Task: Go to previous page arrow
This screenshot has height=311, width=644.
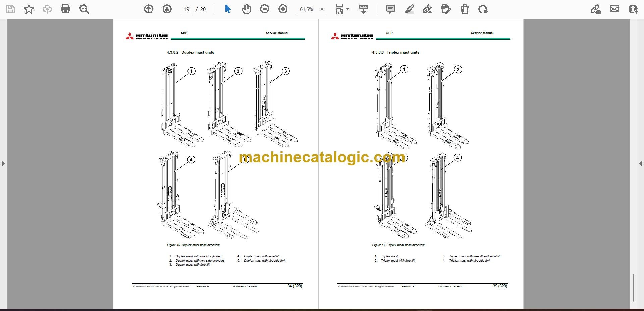Action: [149, 9]
